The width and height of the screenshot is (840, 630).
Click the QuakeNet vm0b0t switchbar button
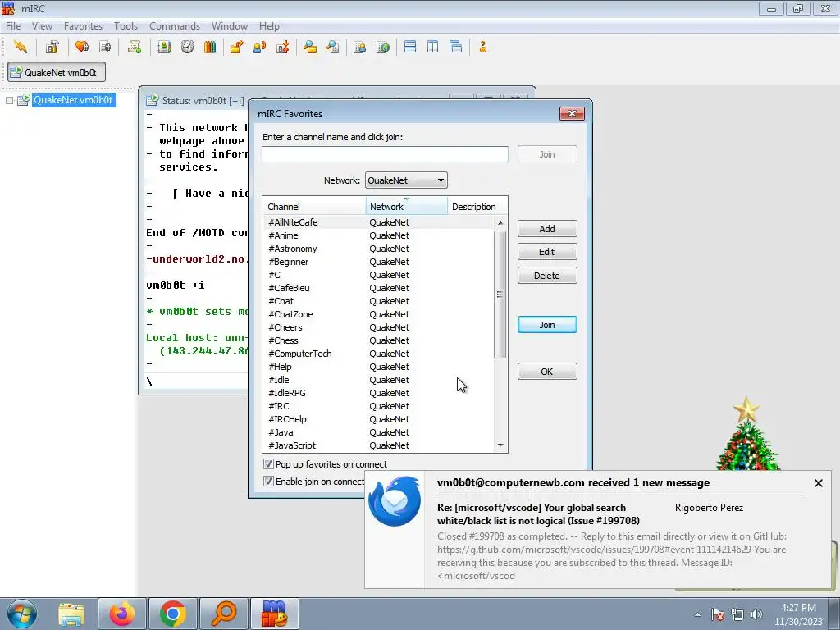click(57, 72)
